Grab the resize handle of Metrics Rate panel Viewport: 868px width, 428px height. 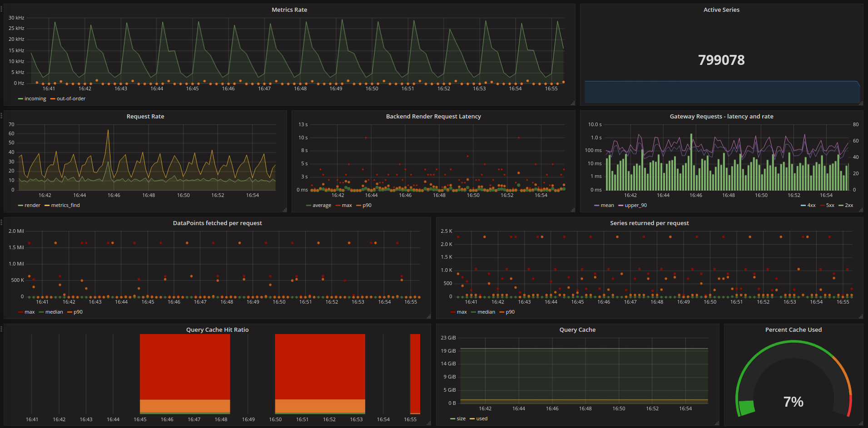point(573,103)
